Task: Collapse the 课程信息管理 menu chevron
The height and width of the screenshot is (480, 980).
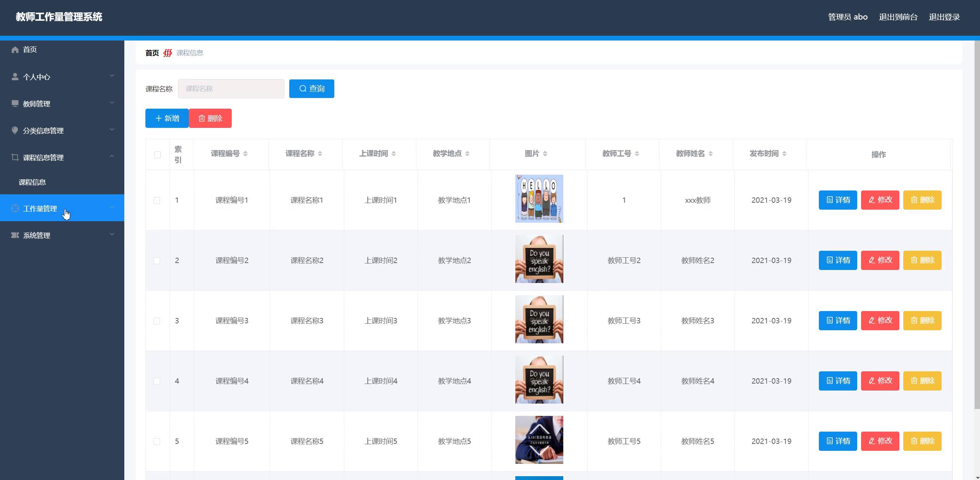Action: point(112,157)
